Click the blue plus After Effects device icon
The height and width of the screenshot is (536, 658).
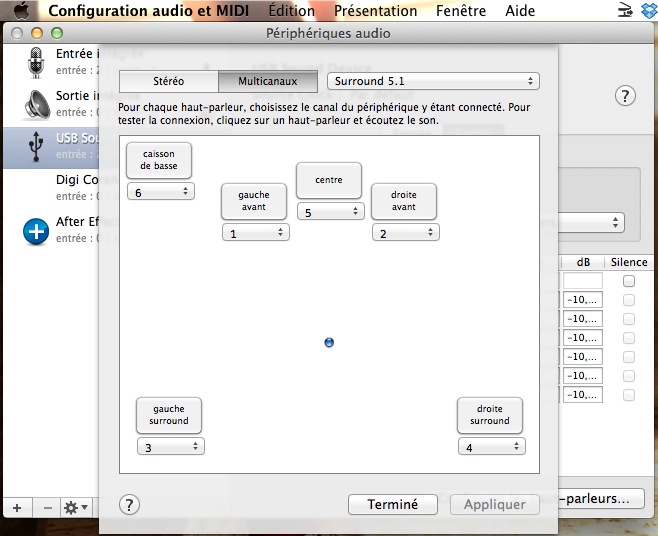tap(36, 231)
